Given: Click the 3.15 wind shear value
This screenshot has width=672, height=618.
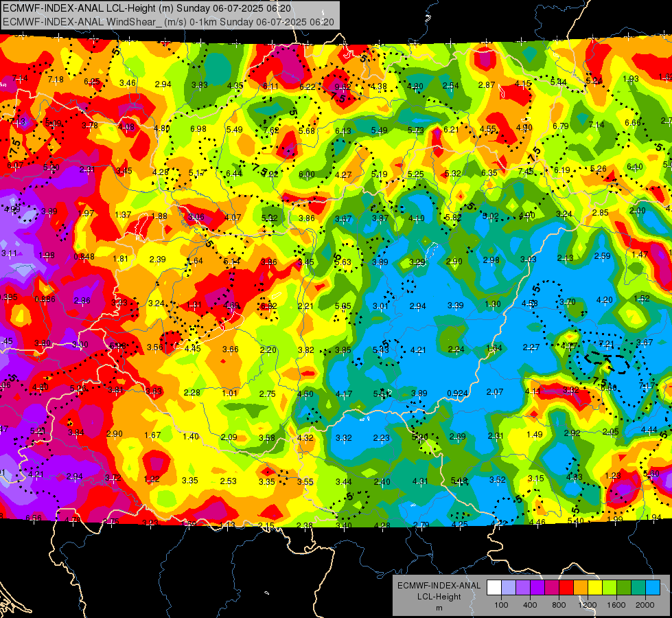Looking at the screenshot, I should tap(535, 478).
